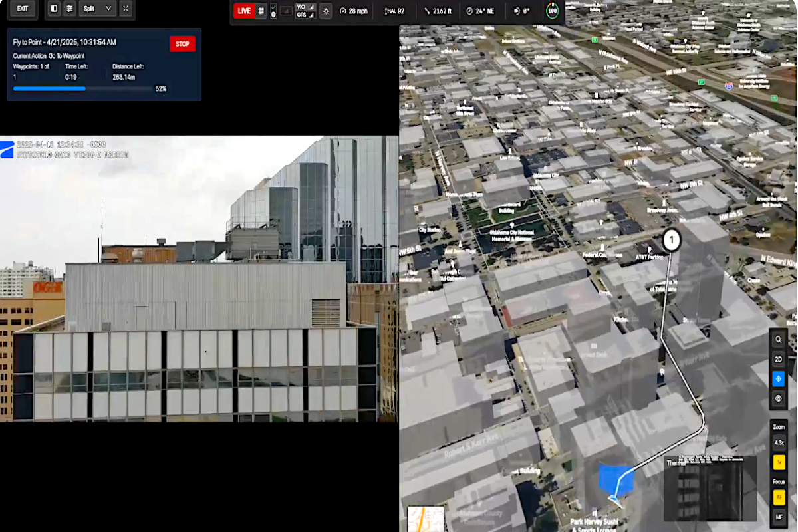Screen dimensions: 798x532
Task: Click the fullscreen expand icon in top toolbar
Action: [x=126, y=9]
